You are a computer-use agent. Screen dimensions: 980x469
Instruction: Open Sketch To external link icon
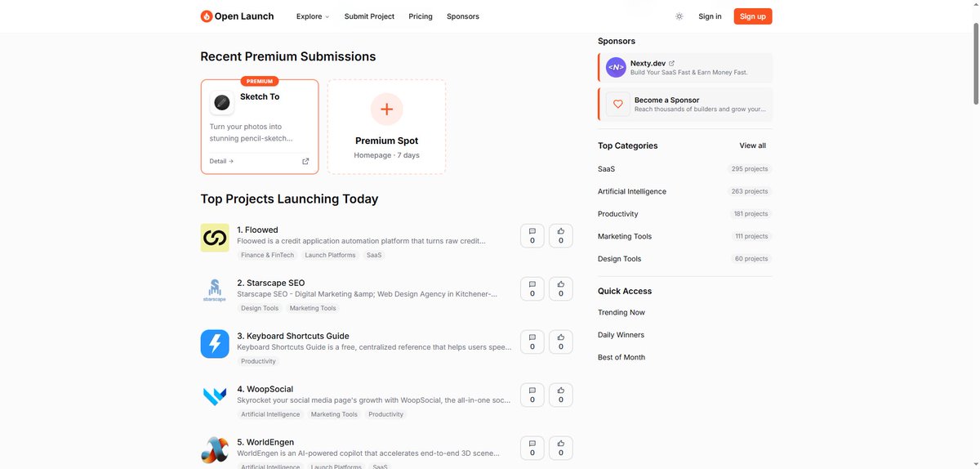point(305,161)
